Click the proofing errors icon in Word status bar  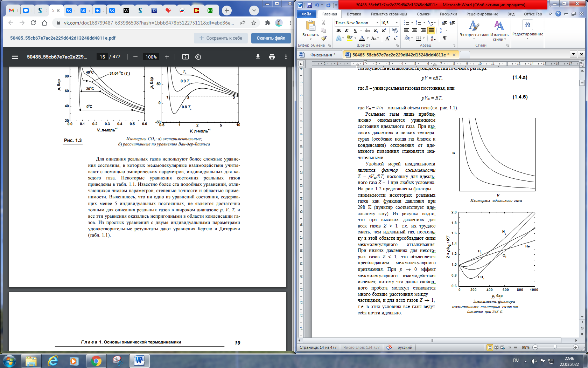[x=389, y=347]
